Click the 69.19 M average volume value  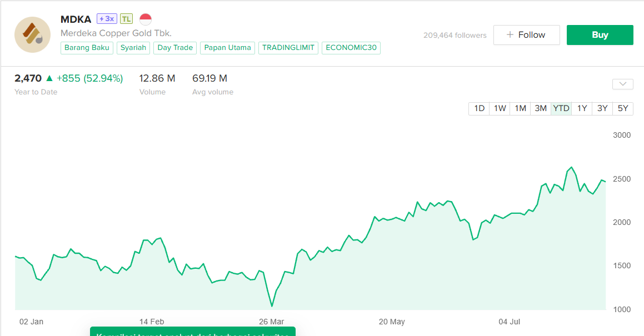click(210, 78)
